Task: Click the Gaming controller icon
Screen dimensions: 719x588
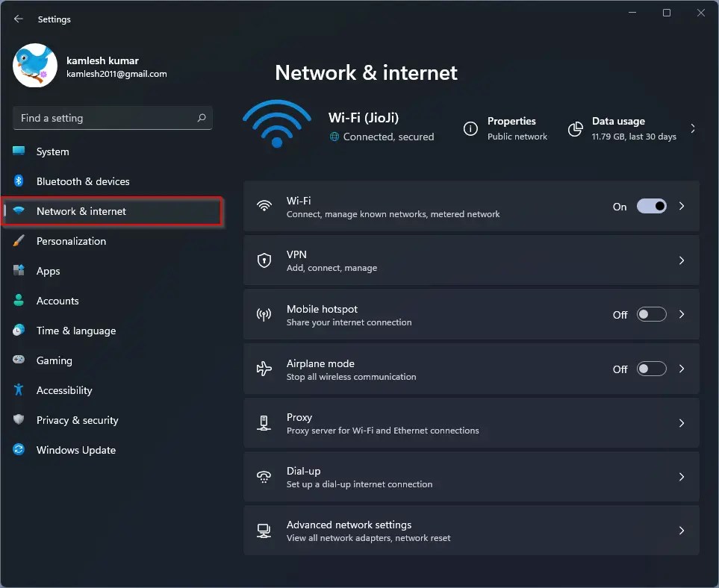Action: [19, 360]
